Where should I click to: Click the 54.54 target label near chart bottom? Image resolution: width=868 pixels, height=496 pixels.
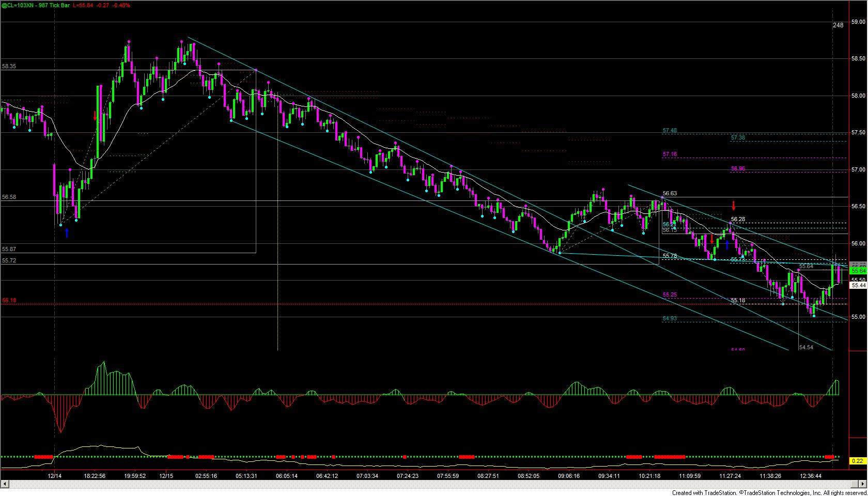(806, 347)
